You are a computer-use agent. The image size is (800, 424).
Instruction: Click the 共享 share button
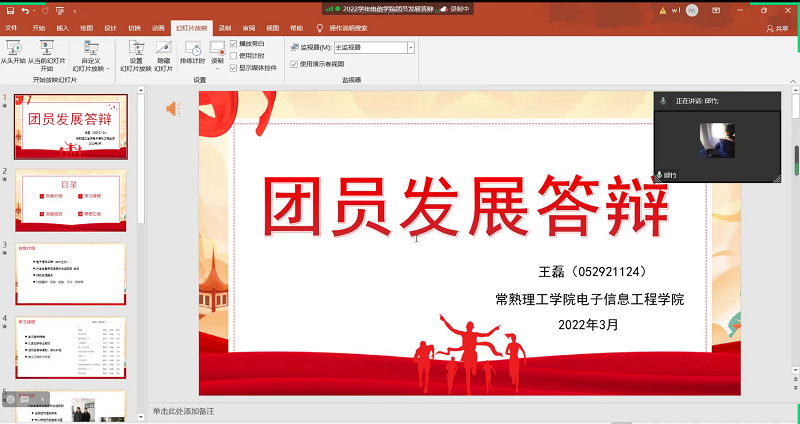click(x=778, y=29)
